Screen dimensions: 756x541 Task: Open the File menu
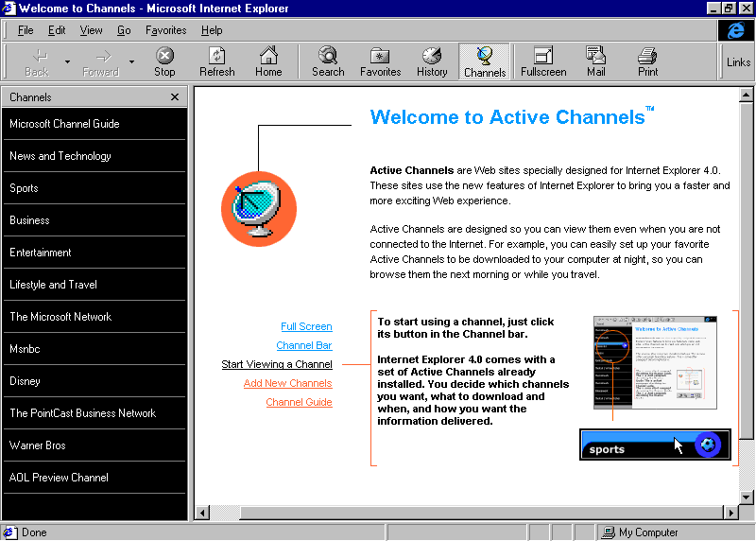26,30
